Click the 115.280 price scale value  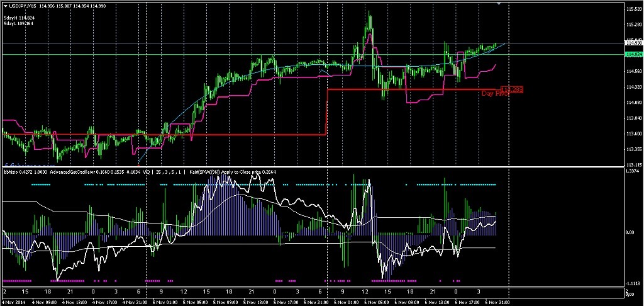point(633,25)
